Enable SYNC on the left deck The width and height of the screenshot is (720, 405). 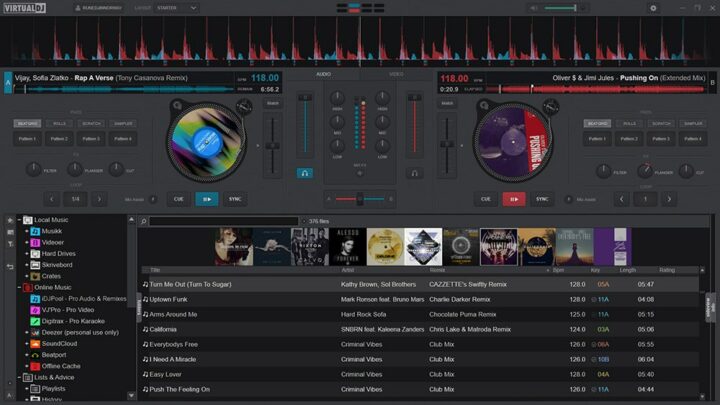point(234,199)
